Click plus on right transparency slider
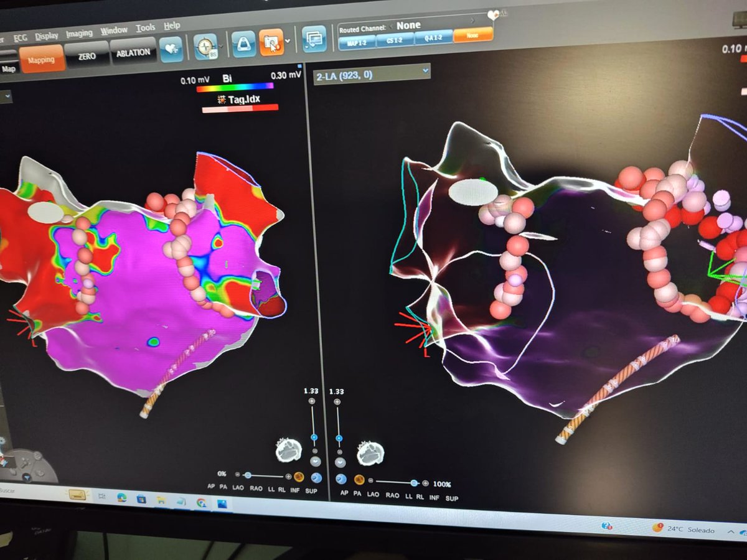This screenshot has height=560, width=747. [x=425, y=483]
